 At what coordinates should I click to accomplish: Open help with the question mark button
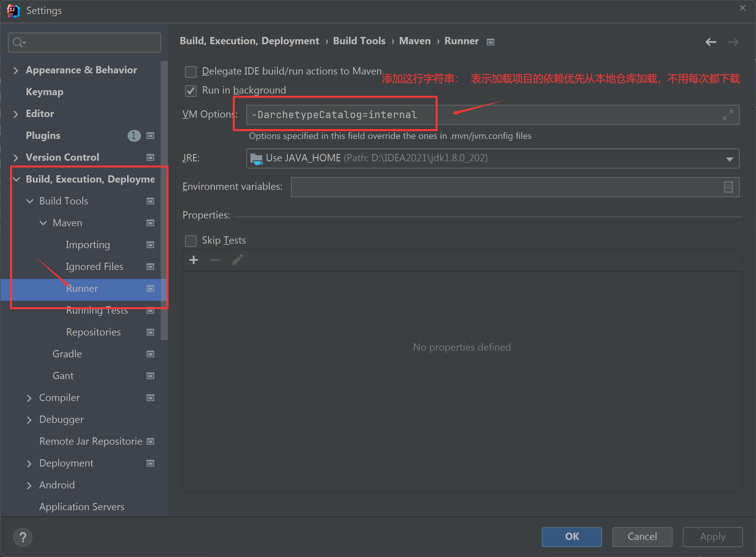(x=23, y=537)
